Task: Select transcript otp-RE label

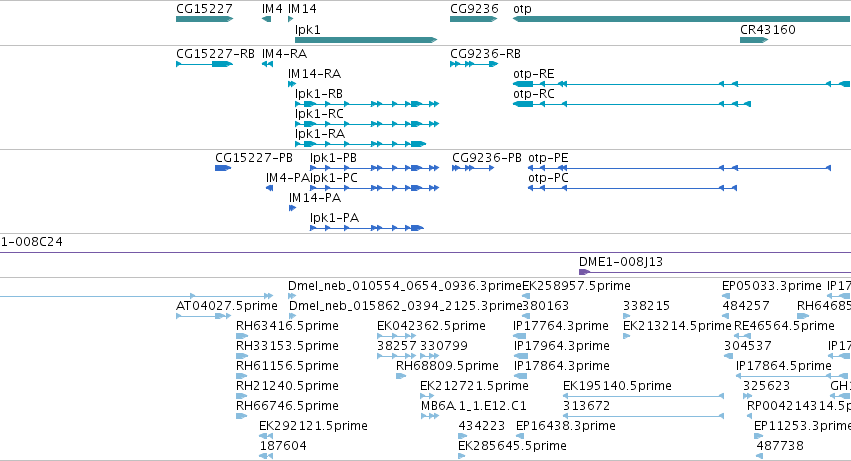Action: [534, 74]
